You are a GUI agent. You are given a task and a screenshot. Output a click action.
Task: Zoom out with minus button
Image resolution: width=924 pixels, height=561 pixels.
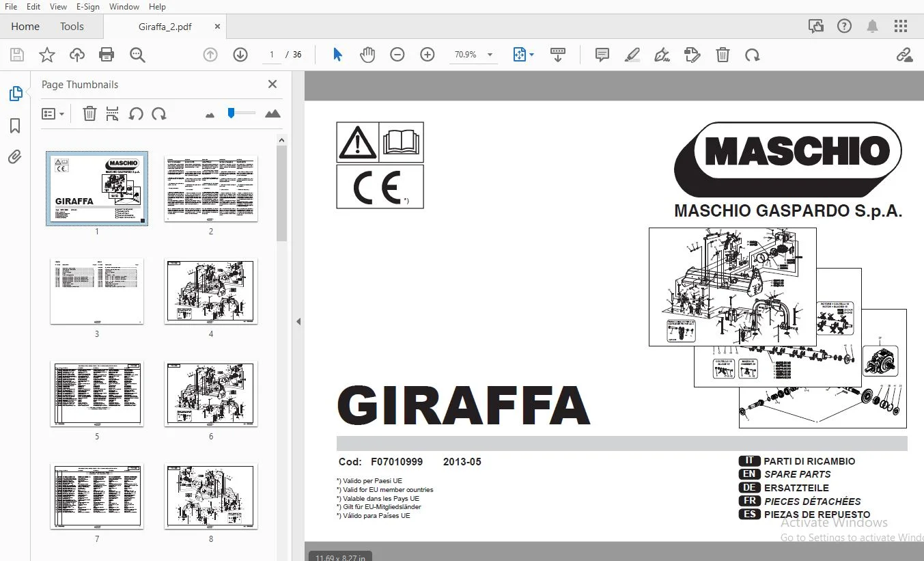[x=397, y=55]
